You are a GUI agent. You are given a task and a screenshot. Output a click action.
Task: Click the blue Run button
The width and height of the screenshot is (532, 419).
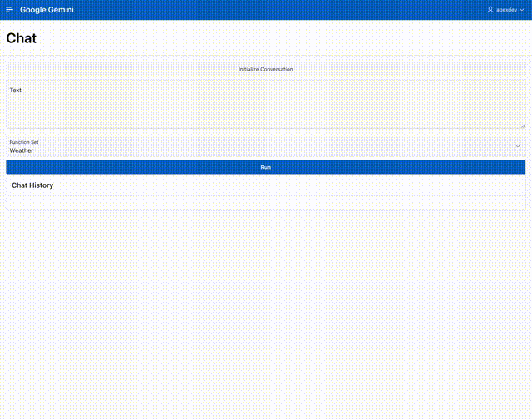pyautogui.click(x=266, y=167)
